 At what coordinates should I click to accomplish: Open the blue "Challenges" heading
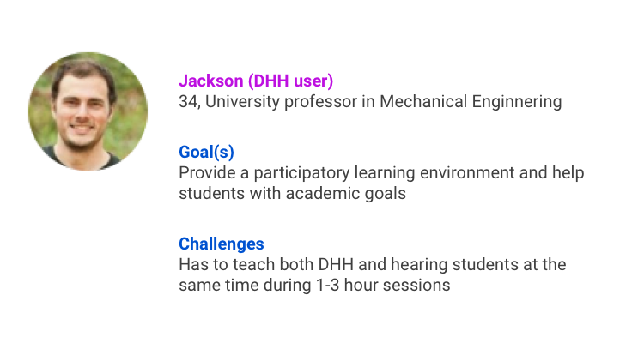pyautogui.click(x=221, y=244)
